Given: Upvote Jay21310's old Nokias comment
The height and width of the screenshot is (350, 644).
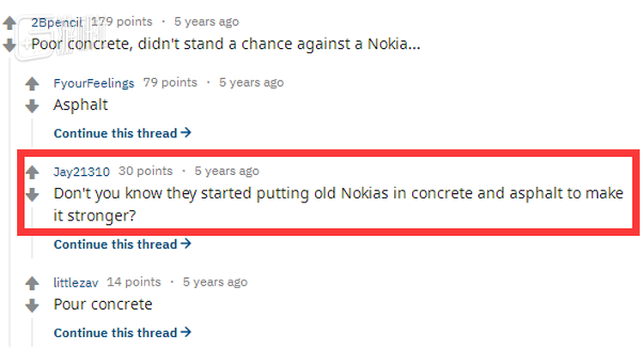Looking at the screenshot, I should pyautogui.click(x=33, y=172).
